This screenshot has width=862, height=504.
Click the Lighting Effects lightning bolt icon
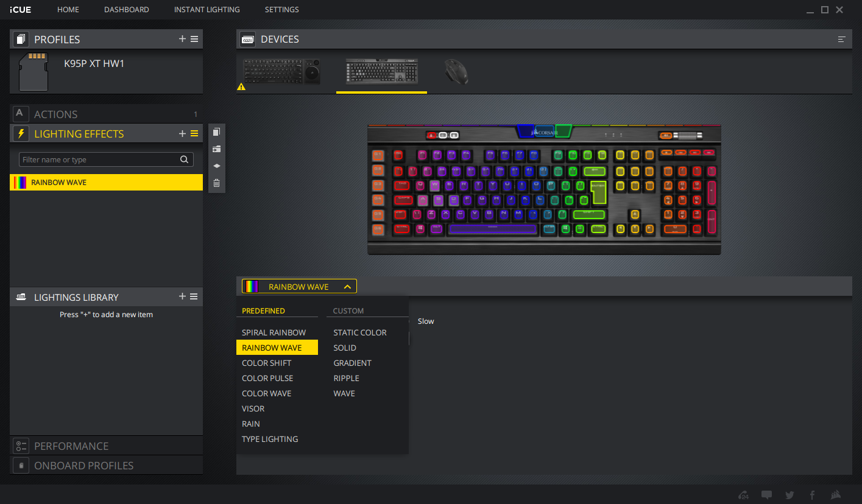point(21,134)
